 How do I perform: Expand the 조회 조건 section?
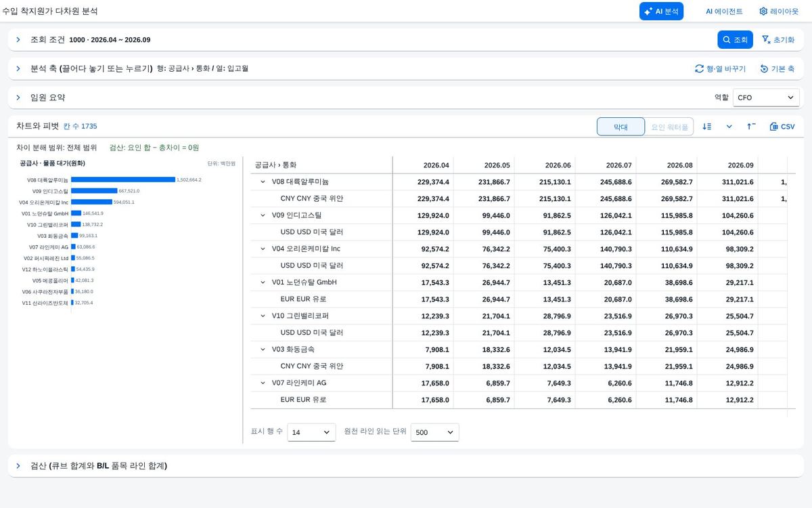pos(18,40)
